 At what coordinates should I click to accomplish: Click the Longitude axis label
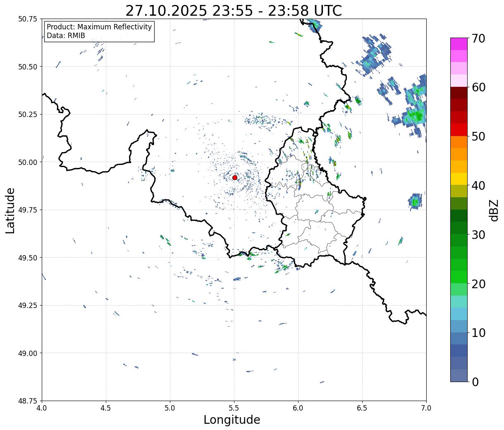(x=232, y=420)
